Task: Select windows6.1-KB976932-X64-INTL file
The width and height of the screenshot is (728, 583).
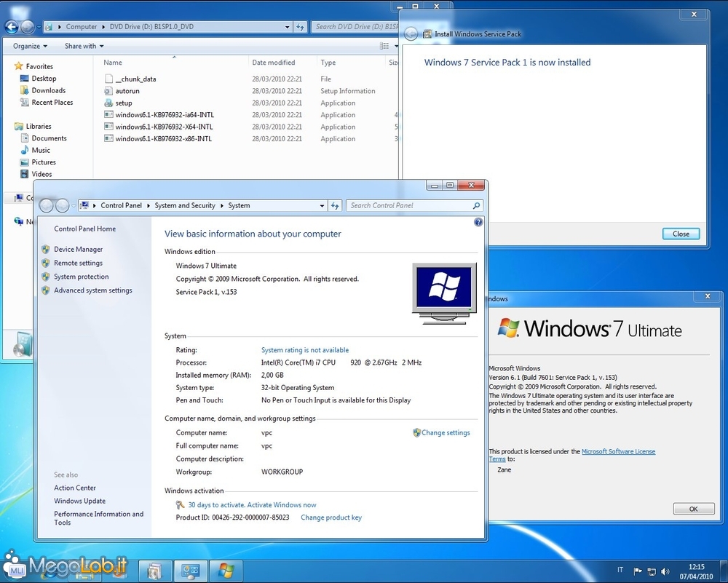Action: (x=159, y=127)
